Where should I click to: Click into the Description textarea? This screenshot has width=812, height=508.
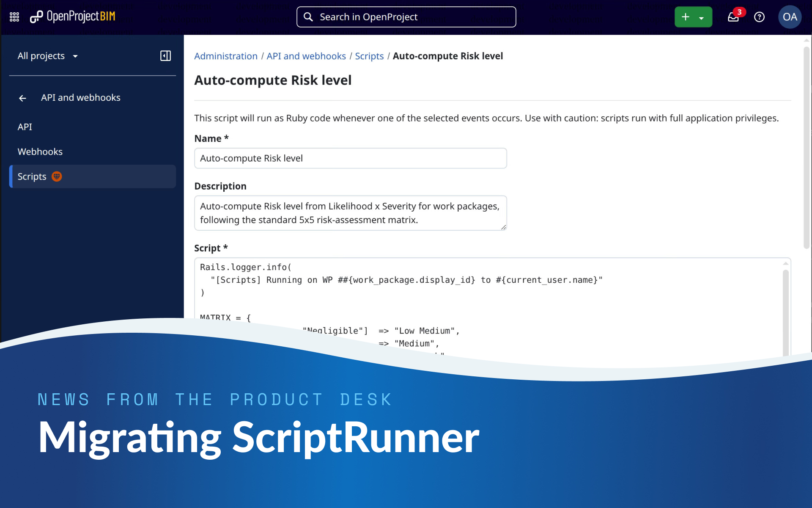[350, 213]
